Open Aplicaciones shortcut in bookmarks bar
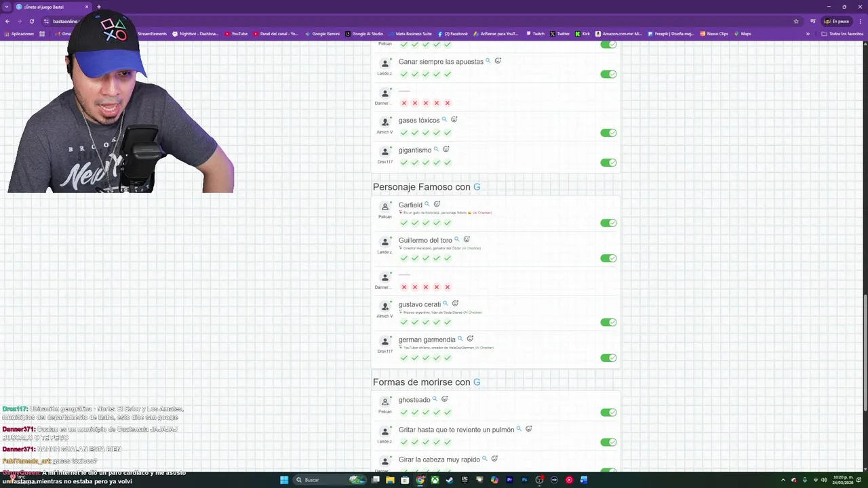 tap(18, 34)
